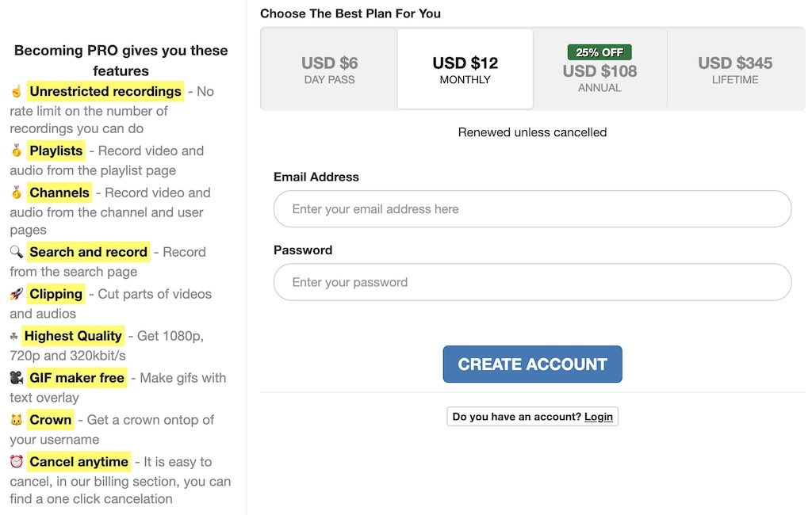Choose the USD $108 Annual plan
The image size is (812, 515).
tap(599, 78)
